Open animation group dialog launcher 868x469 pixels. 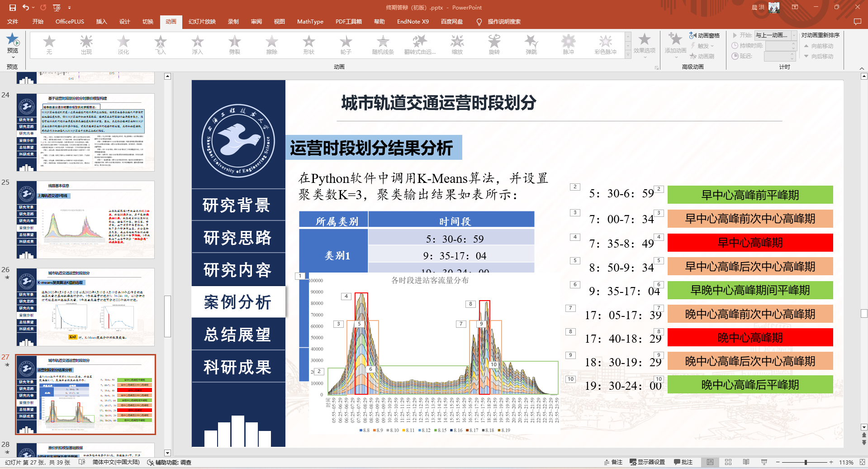(657, 67)
